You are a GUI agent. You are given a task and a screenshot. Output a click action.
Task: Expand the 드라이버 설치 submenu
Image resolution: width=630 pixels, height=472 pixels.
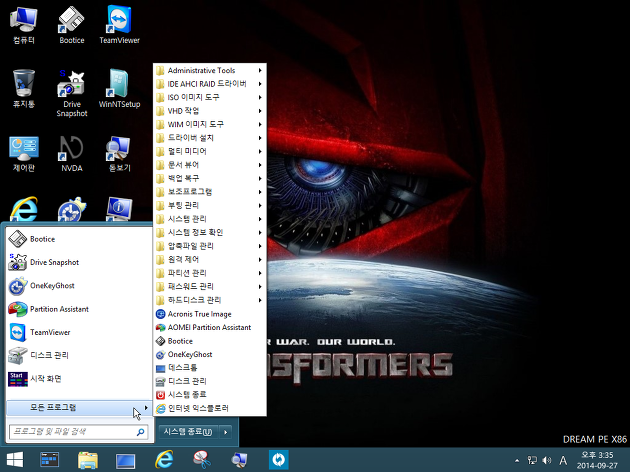pos(210,138)
